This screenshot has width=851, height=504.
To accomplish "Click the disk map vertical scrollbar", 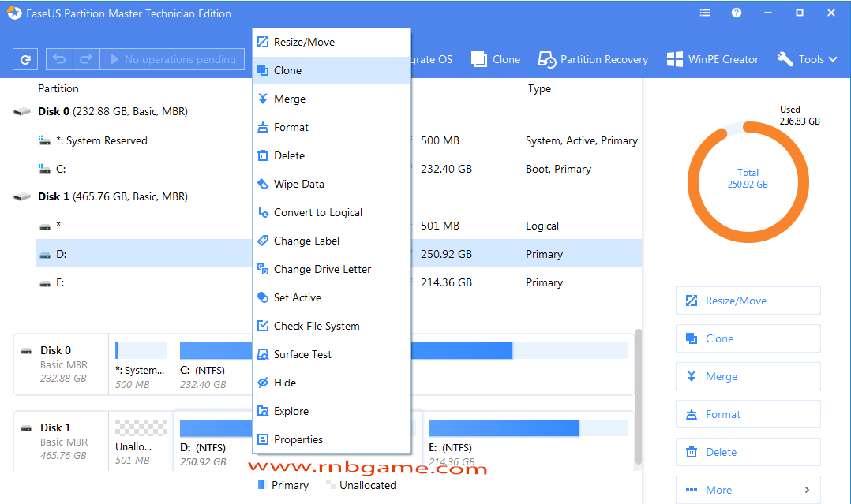I will click(638, 397).
